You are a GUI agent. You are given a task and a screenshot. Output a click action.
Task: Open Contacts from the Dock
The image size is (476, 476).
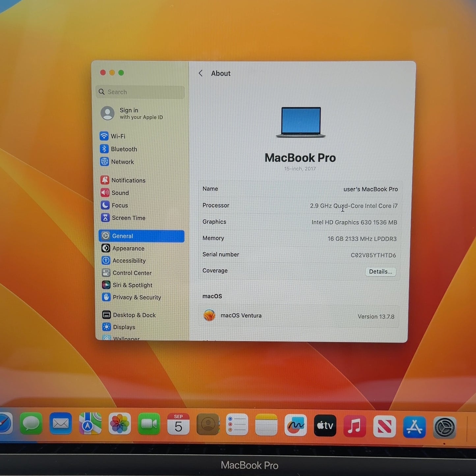(208, 425)
